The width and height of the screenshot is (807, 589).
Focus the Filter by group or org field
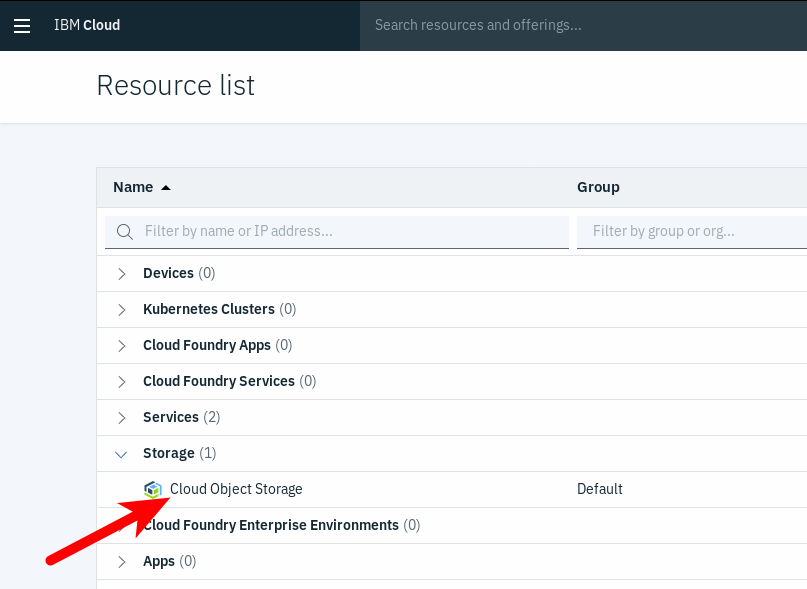click(x=692, y=232)
